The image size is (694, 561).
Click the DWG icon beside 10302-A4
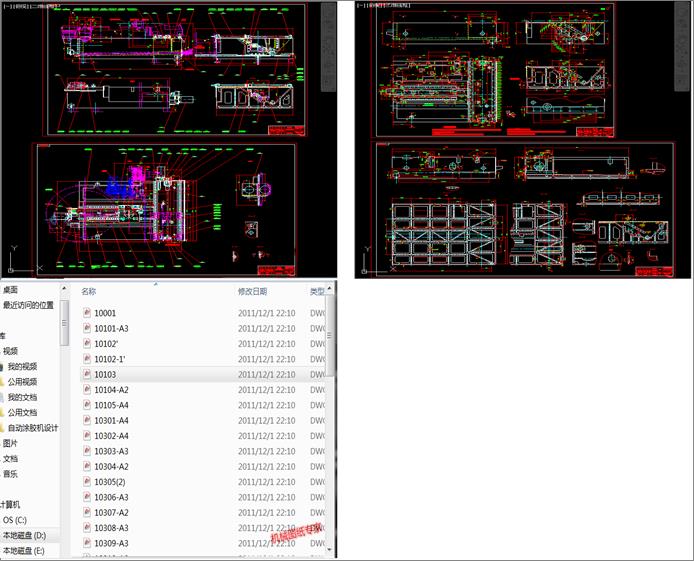pyautogui.click(x=87, y=435)
